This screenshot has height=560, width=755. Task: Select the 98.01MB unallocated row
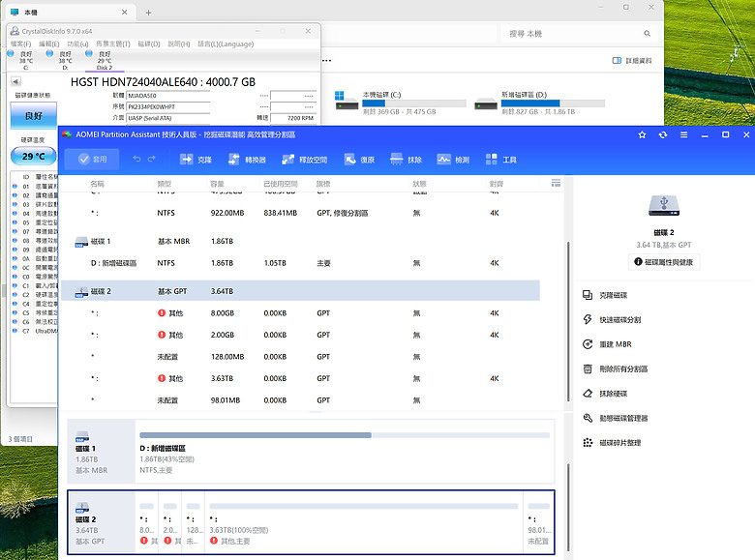pyautogui.click(x=300, y=400)
